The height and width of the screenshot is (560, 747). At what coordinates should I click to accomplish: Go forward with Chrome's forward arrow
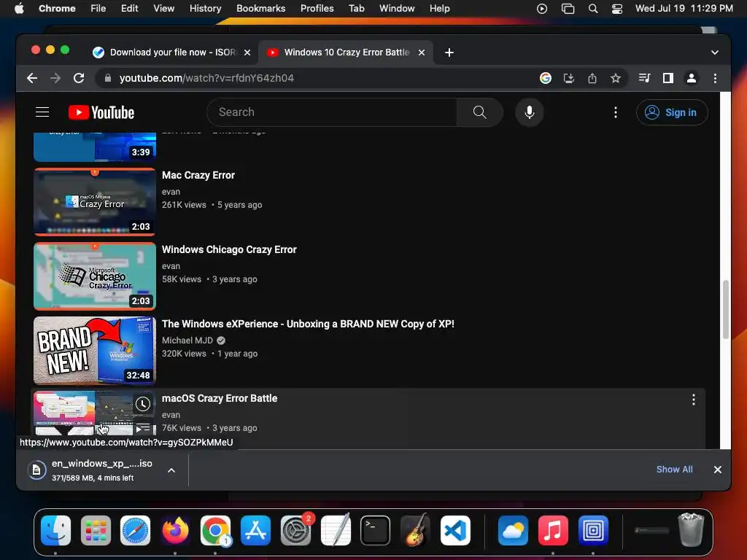55,78
